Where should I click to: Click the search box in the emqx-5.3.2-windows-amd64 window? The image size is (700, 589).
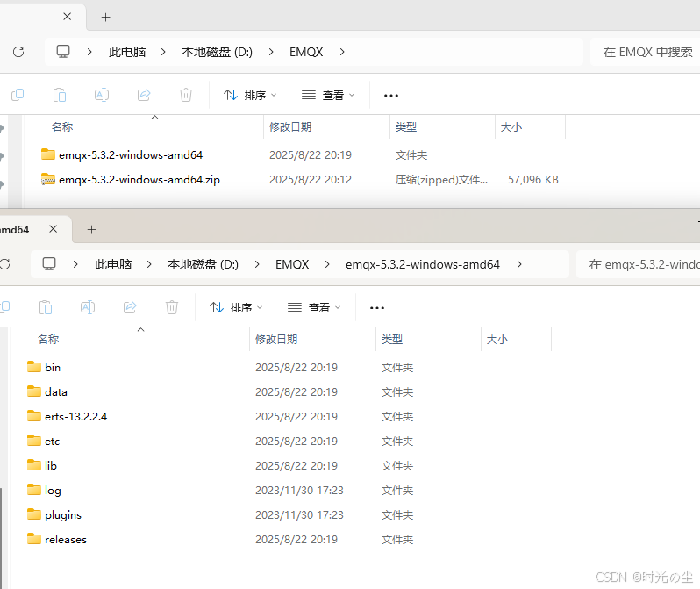click(639, 264)
